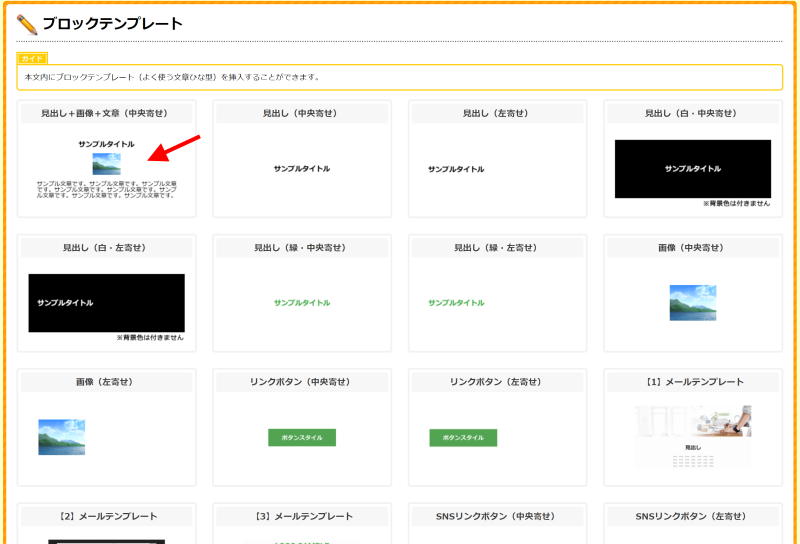Screen dimensions: 800x544
Task: Select the 【3】メールテンプレート heading
Action: pos(302,516)
